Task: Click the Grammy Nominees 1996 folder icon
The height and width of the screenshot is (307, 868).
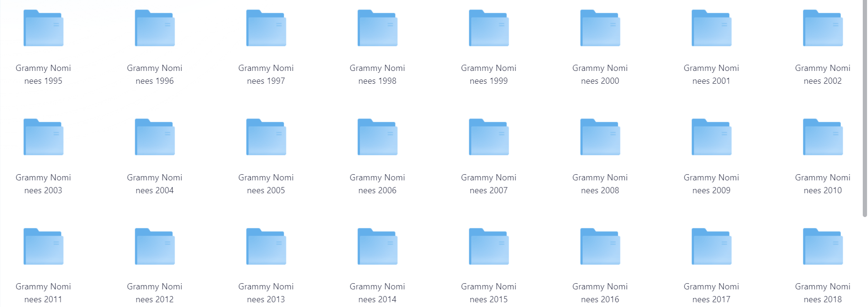Action: (x=155, y=29)
